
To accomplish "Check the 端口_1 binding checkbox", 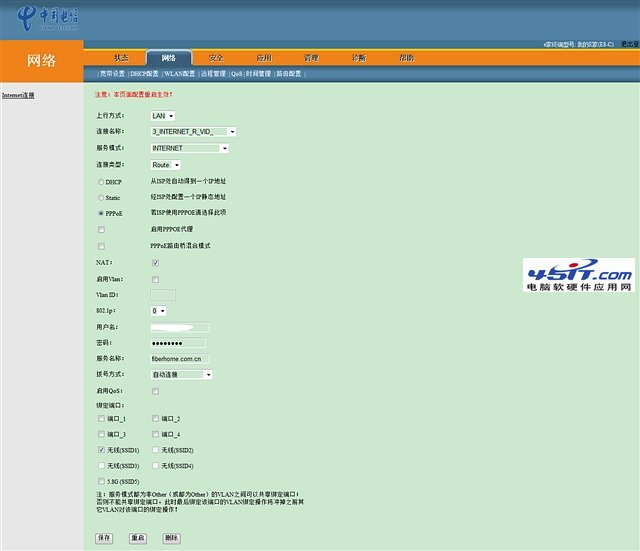I will (x=101, y=418).
